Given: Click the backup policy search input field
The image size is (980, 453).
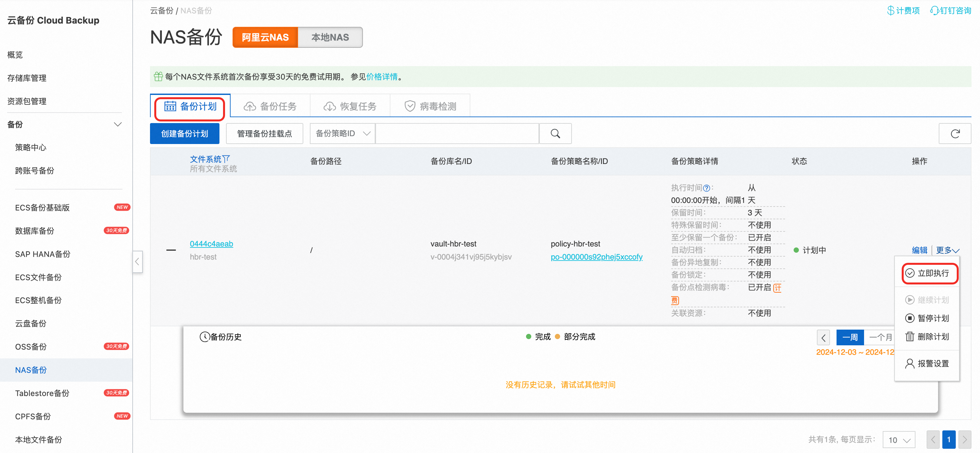Looking at the screenshot, I should pyautogui.click(x=457, y=134).
